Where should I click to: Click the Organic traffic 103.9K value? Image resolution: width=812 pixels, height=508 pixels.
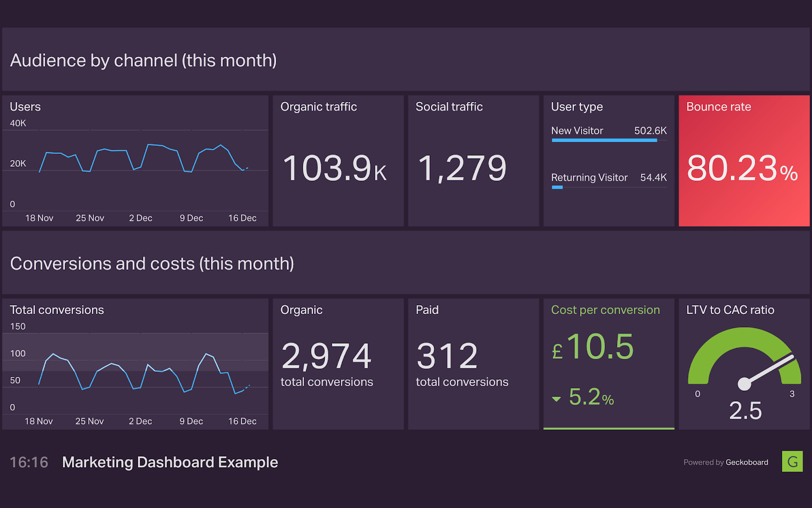click(x=335, y=168)
